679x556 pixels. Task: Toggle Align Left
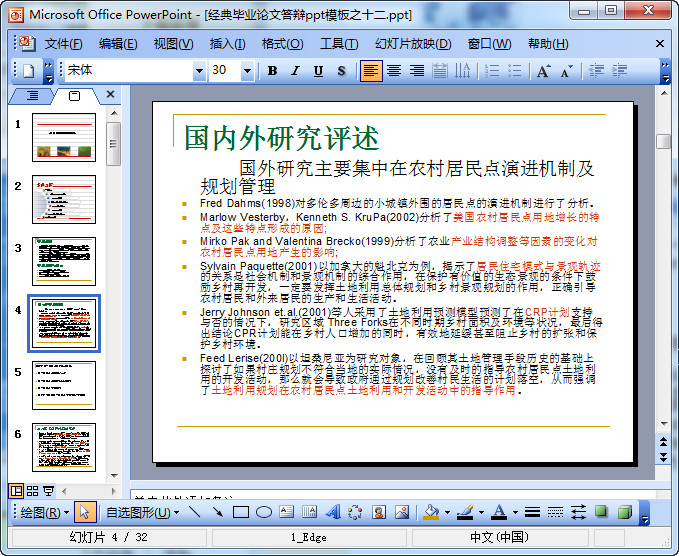tap(371, 71)
